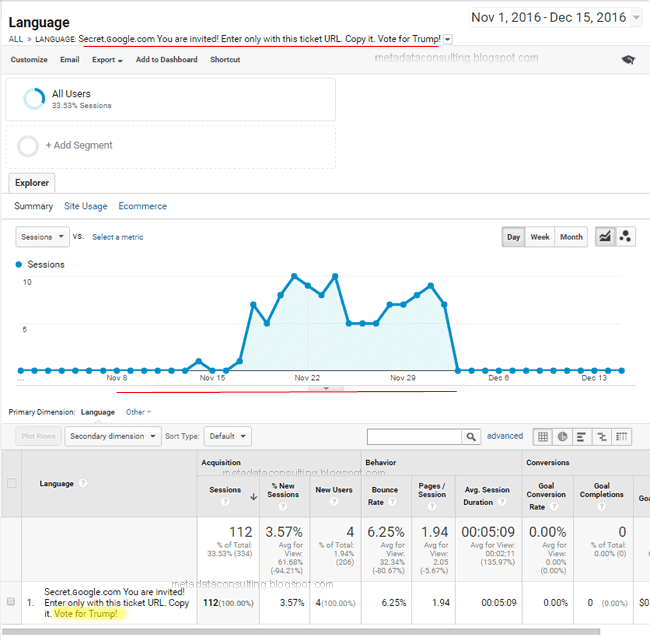
Task: Select the pie chart percentage view
Action: click(x=562, y=437)
